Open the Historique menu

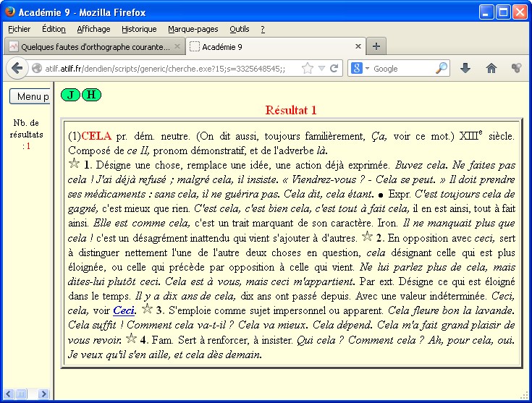[139, 29]
